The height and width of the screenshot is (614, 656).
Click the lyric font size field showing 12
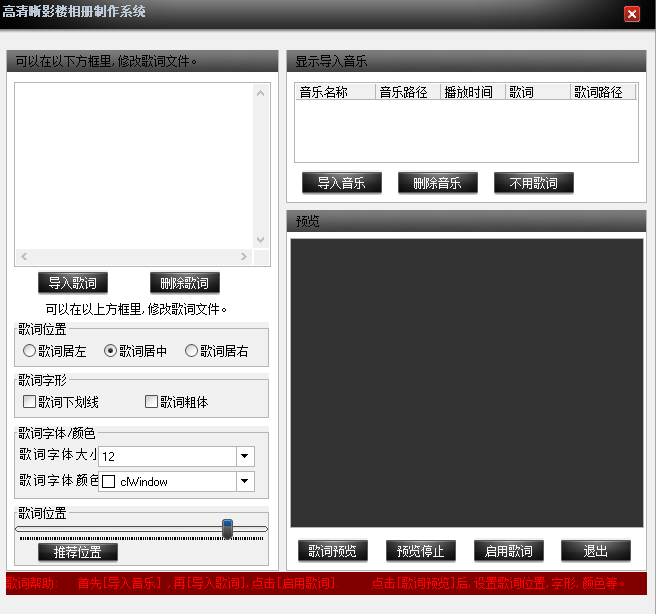tap(167, 456)
